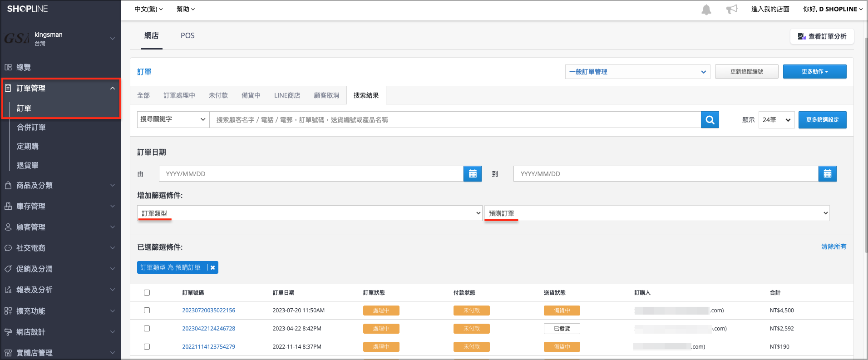Click the 顧客管理 person icon
This screenshot has width=868, height=360.
(x=8, y=227)
